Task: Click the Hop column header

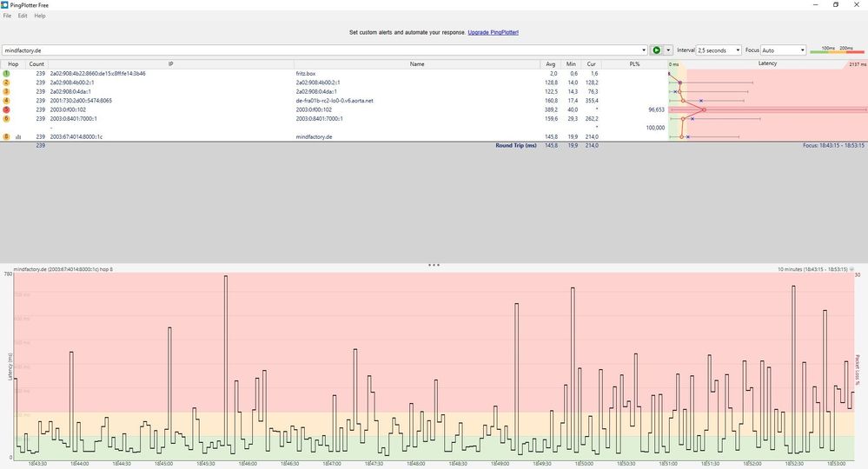Action: pos(13,64)
